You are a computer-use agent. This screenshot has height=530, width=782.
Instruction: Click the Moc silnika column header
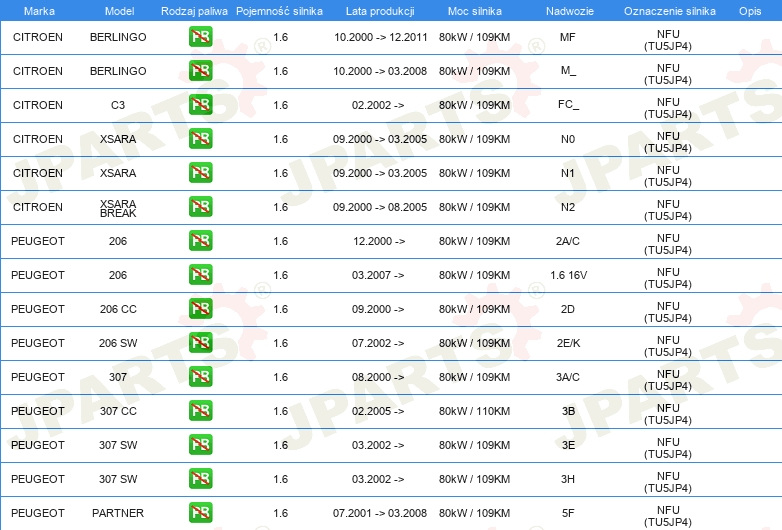475,11
